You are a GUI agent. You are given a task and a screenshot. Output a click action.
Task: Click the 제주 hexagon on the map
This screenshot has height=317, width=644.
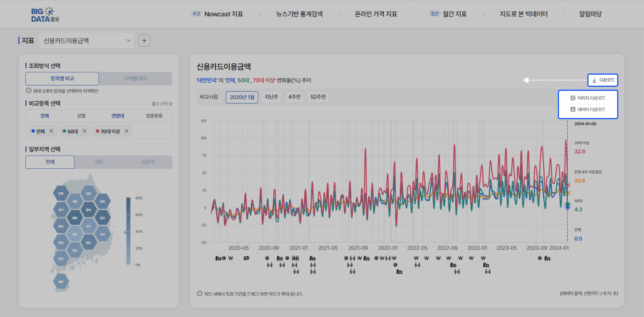point(61,282)
